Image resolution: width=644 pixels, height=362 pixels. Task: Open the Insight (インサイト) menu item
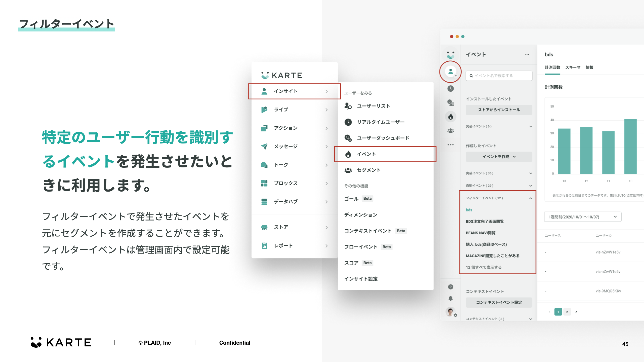(x=294, y=91)
